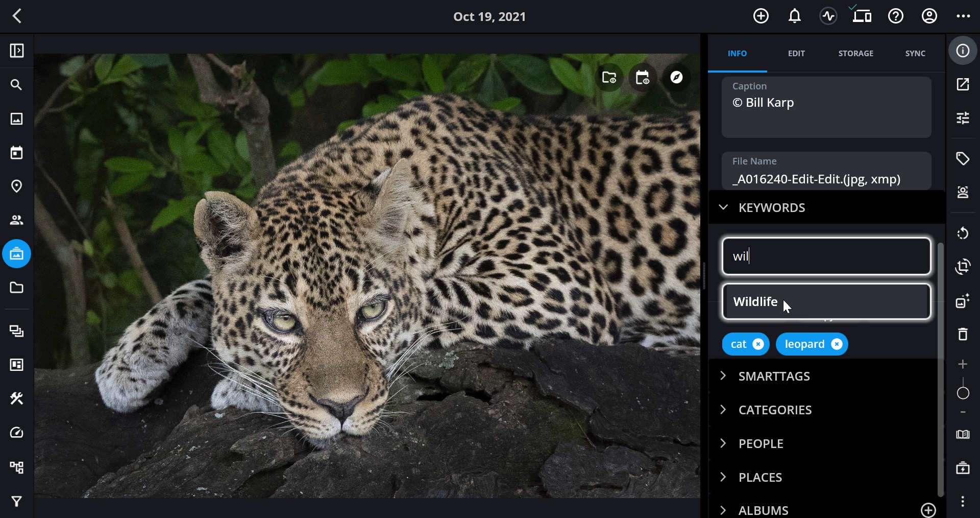Open the tag icon in right toolbar
980x518 pixels.
(963, 158)
